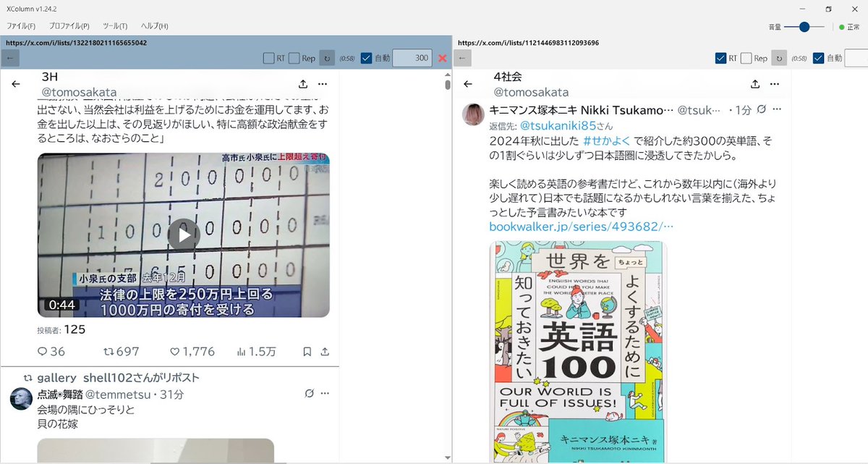Click the 31分 timestamp on temmetsu tweet
The image size is (868, 464).
[172, 395]
